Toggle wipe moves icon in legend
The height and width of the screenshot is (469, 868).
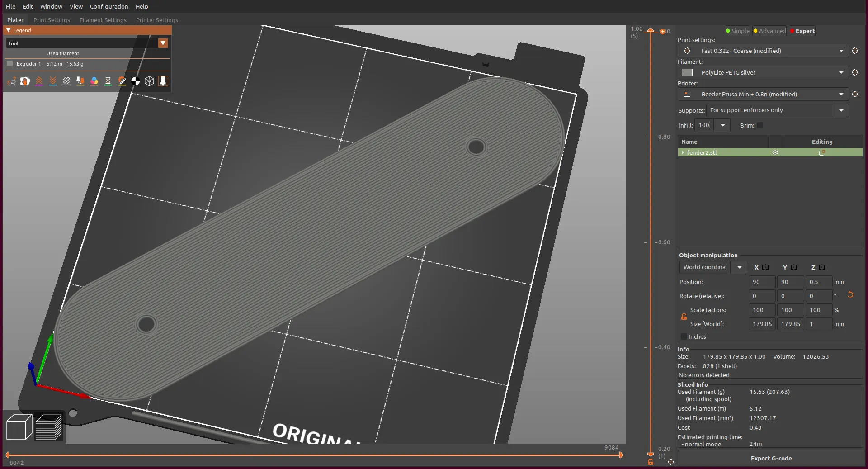(x=25, y=81)
